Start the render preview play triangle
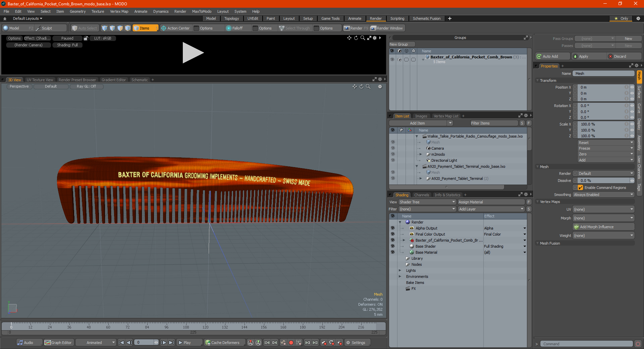 pos(193,53)
